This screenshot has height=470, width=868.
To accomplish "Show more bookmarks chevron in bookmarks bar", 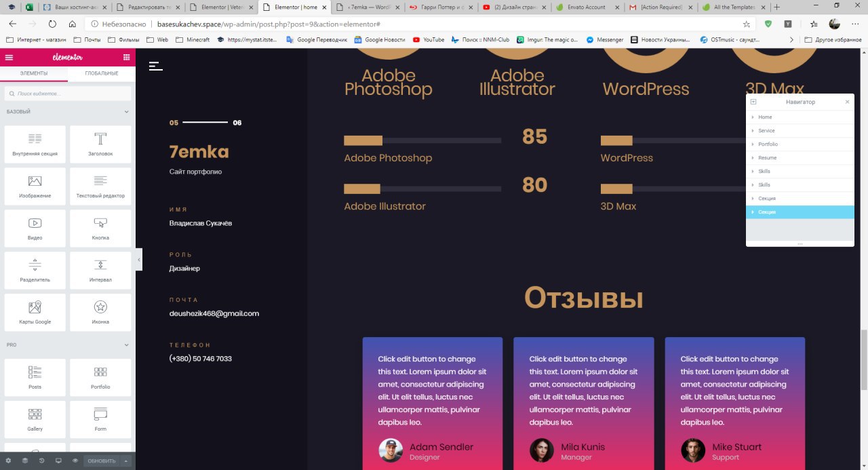I will point(791,39).
